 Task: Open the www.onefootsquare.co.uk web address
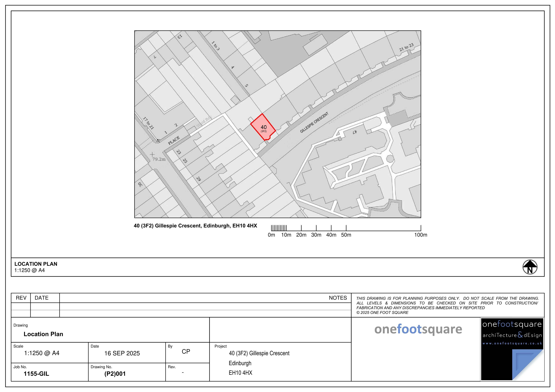point(512,344)
